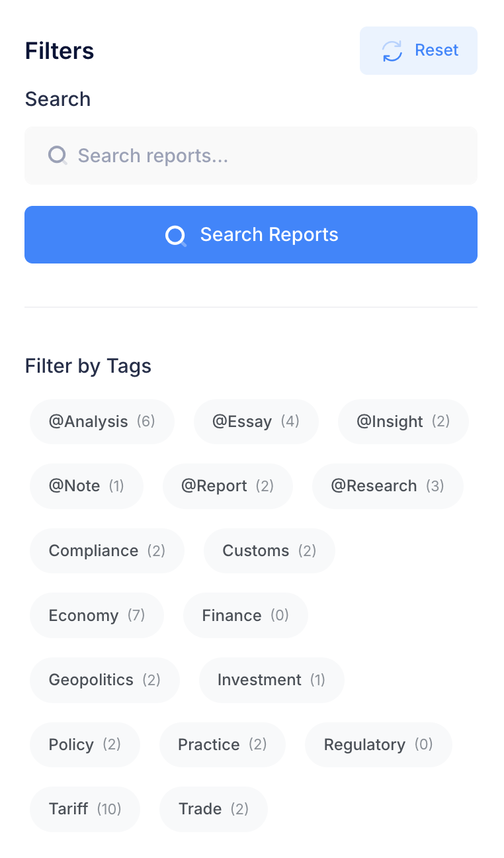Click the magnifier icon in search field

click(x=58, y=156)
